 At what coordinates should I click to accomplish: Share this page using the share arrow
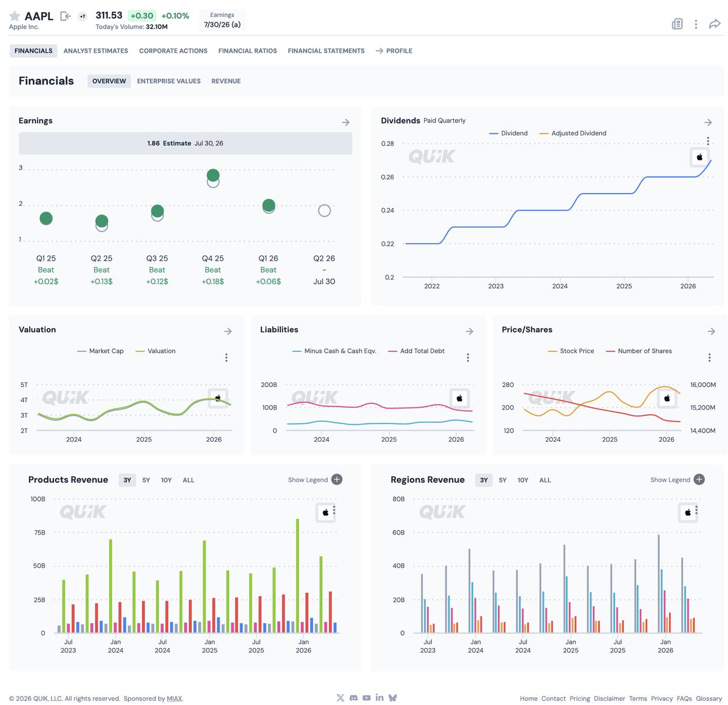pos(715,24)
